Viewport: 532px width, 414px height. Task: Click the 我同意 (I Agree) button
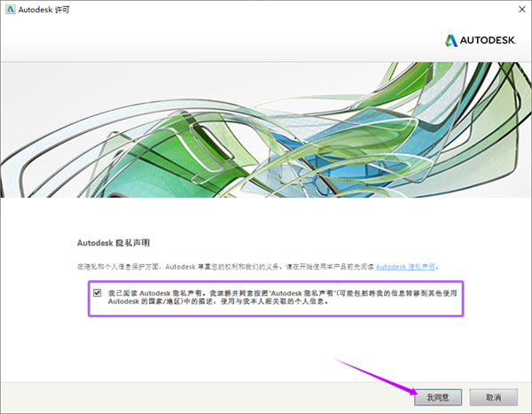click(x=438, y=397)
